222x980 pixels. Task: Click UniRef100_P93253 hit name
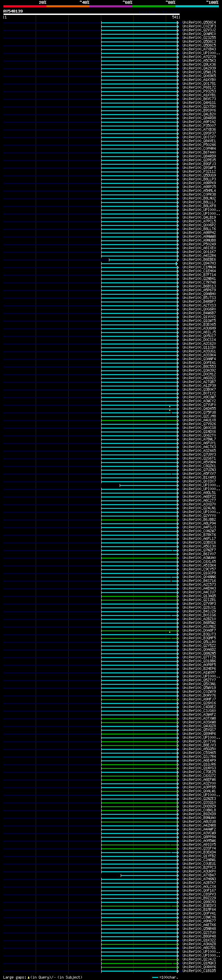click(199, 91)
